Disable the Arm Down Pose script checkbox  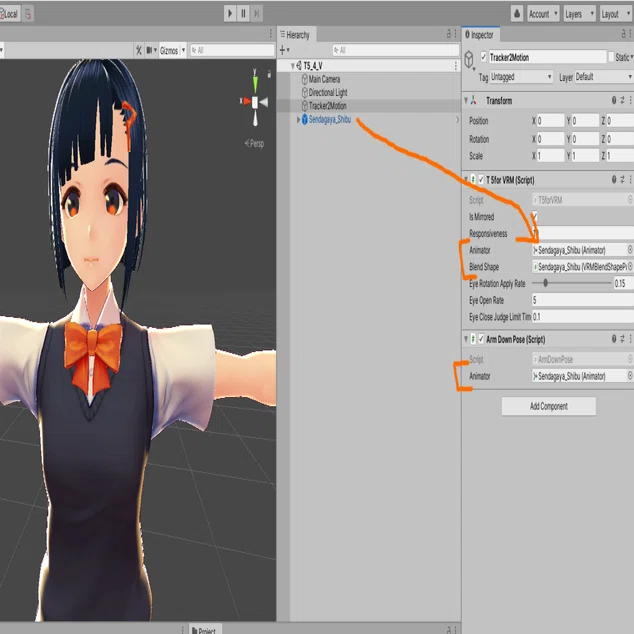(481, 339)
